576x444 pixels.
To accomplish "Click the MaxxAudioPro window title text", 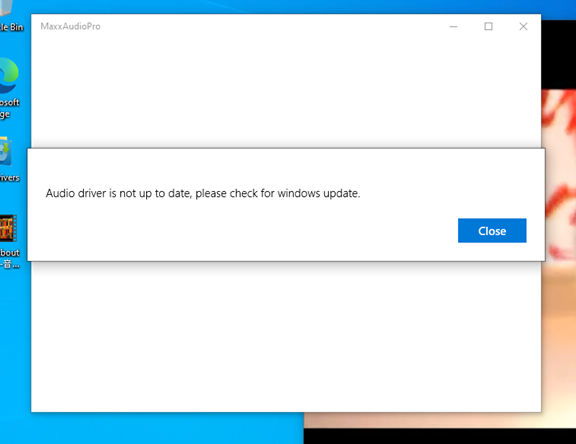I will (70, 26).
